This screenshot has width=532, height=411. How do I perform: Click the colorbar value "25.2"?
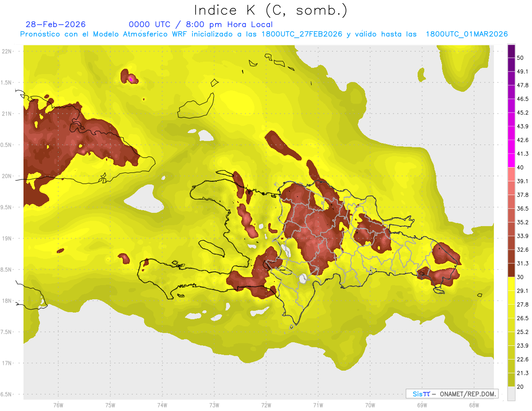(x=522, y=332)
